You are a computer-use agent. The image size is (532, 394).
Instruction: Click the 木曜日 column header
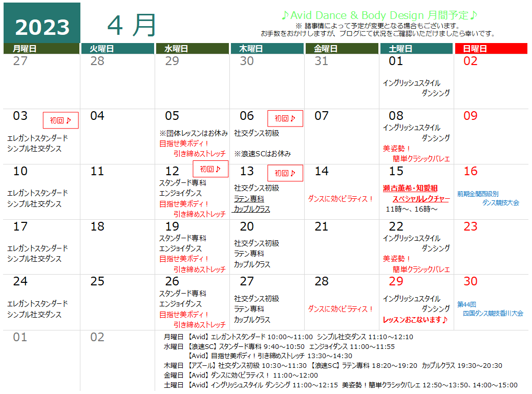tap(267, 49)
